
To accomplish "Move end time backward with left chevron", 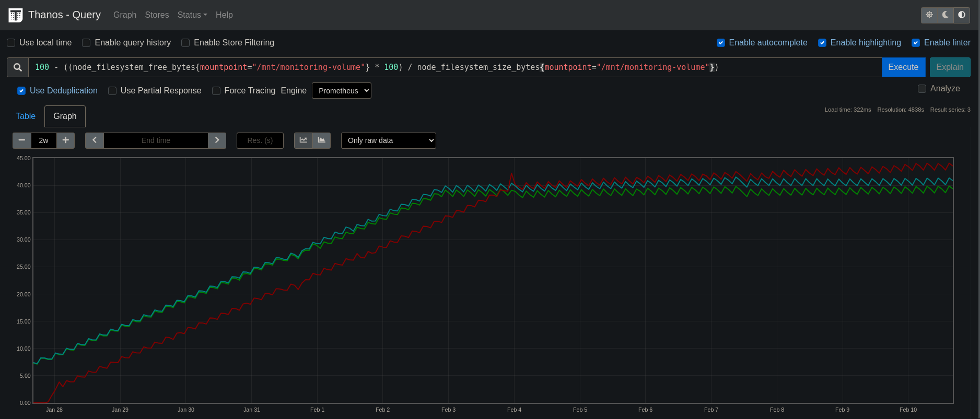I will (95, 140).
